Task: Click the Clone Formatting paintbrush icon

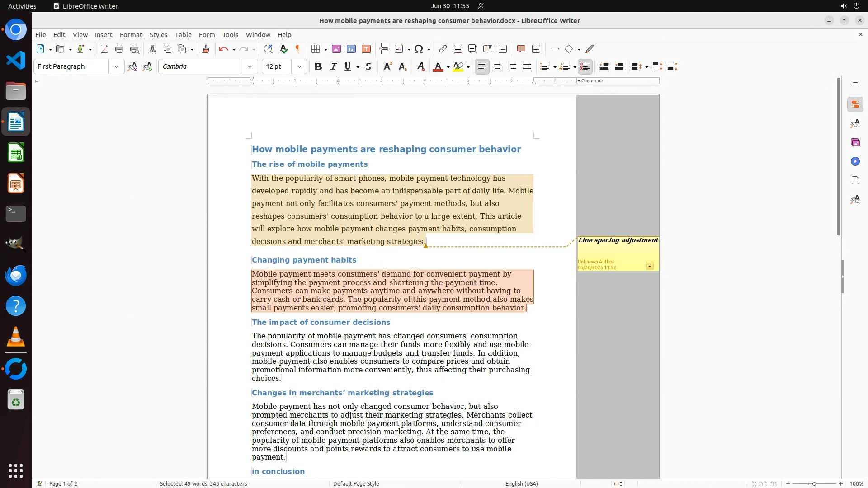Action: [205, 49]
